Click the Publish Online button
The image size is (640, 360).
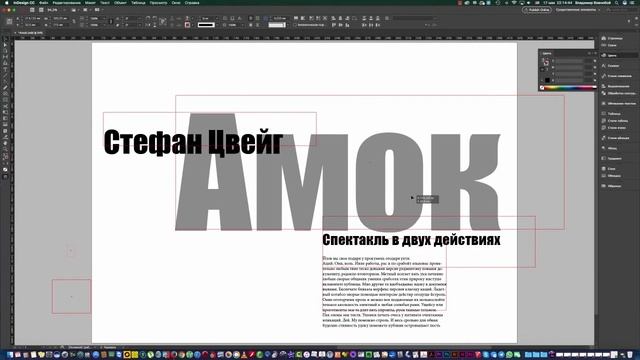(537, 10)
